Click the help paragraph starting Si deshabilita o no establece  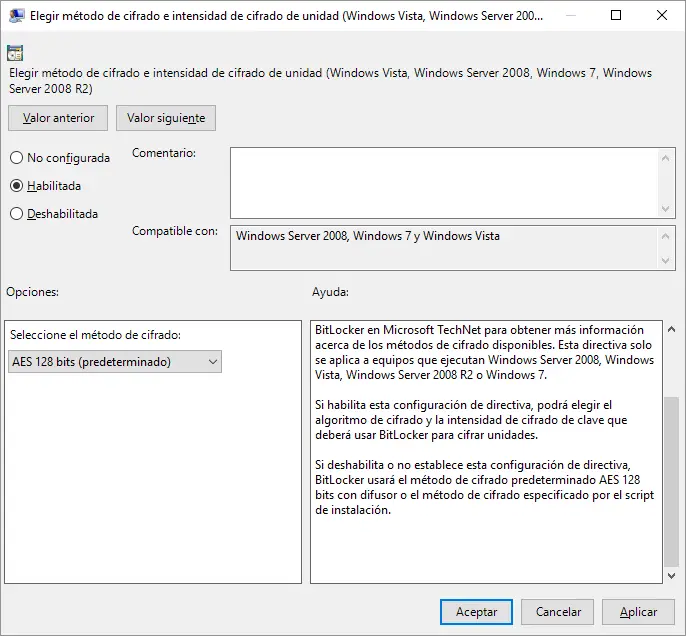[484, 487]
